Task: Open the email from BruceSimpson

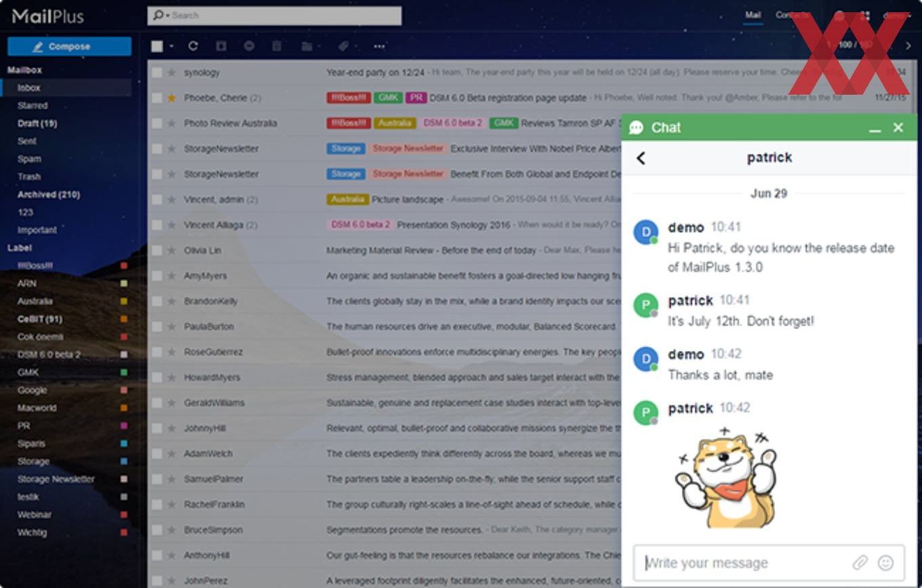Action: (384, 530)
